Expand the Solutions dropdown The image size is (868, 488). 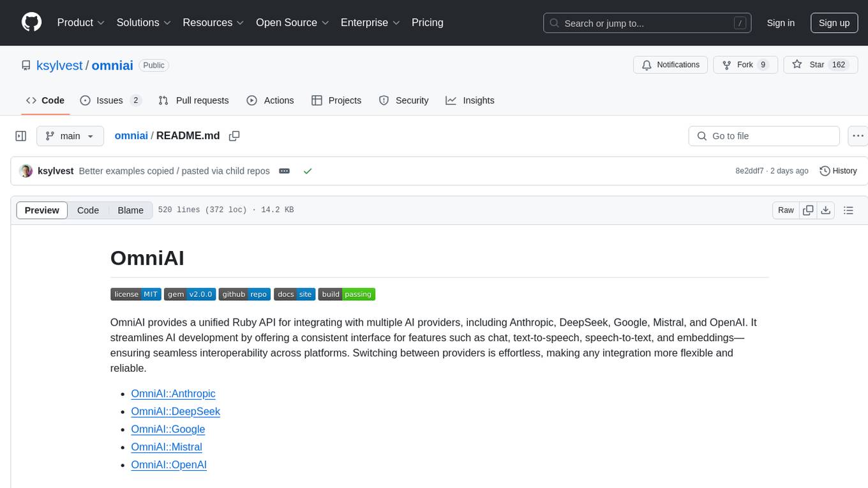click(x=144, y=22)
